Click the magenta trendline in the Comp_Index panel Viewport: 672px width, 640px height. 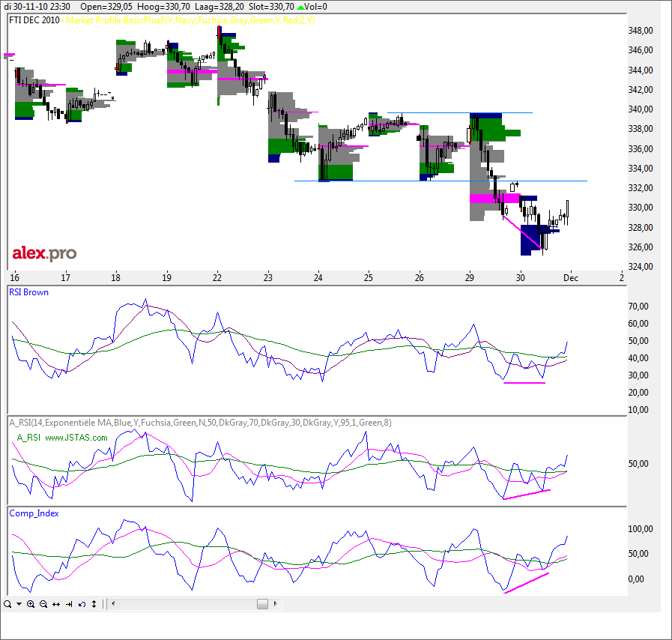click(x=527, y=583)
